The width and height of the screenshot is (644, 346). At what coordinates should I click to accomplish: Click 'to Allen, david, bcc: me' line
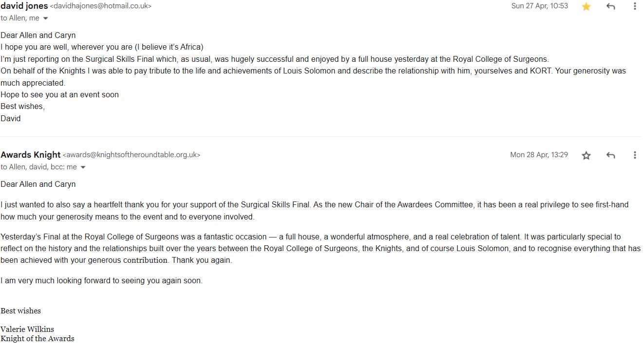click(x=38, y=167)
